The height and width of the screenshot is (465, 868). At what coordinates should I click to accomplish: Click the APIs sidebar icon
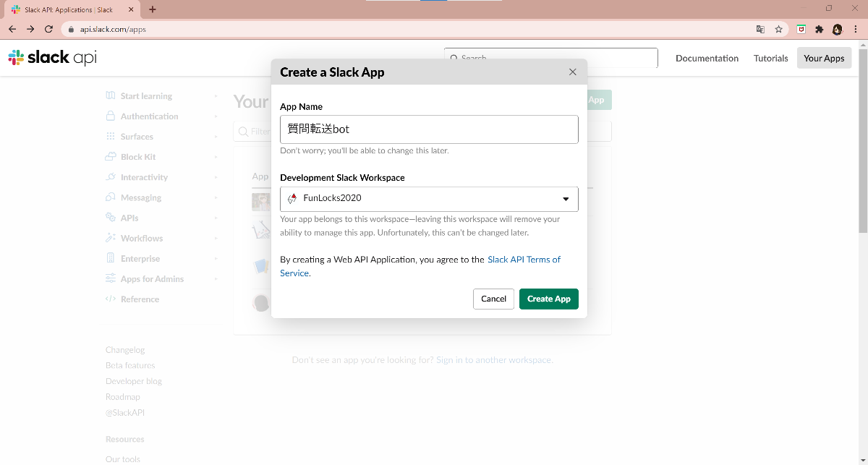click(x=111, y=217)
